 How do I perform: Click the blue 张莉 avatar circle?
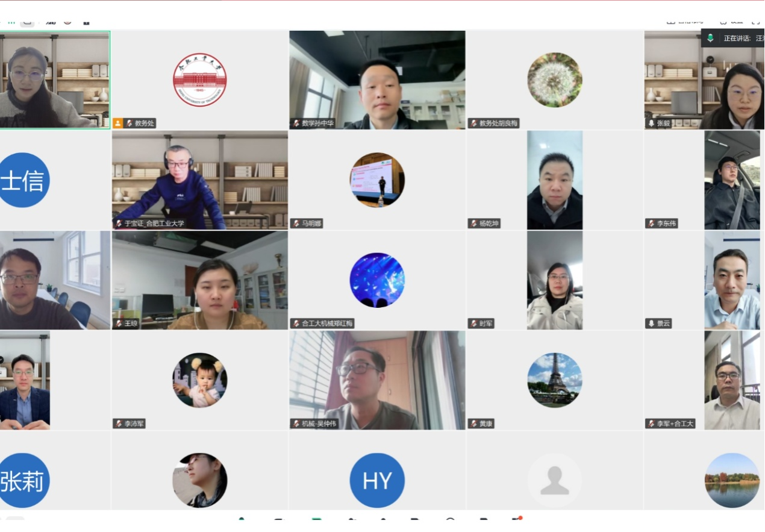(23, 480)
